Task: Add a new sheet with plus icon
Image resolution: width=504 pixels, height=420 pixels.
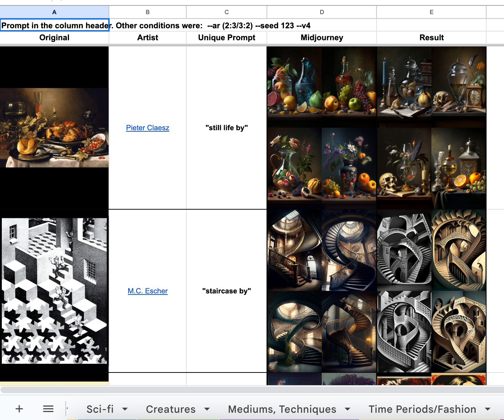Action: tap(19, 409)
